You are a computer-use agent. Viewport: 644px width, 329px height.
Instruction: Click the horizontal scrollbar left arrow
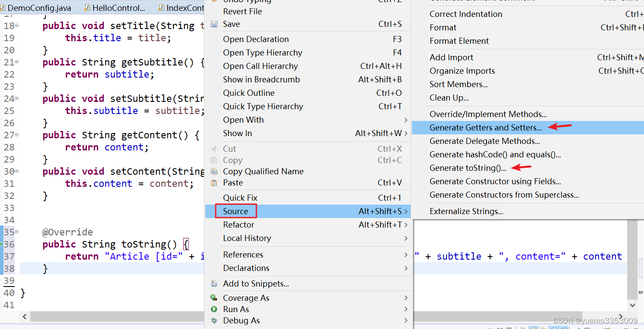pos(25,317)
